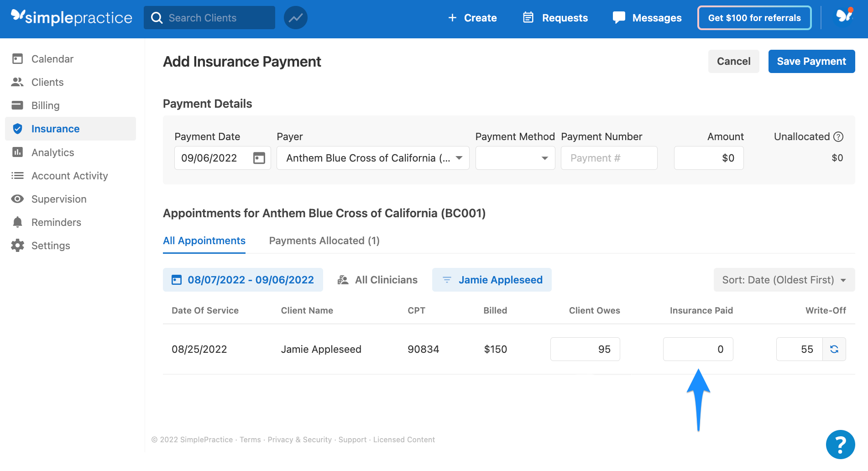The image size is (868, 471).
Task: Click the search magnifier icon
Action: [x=157, y=18]
